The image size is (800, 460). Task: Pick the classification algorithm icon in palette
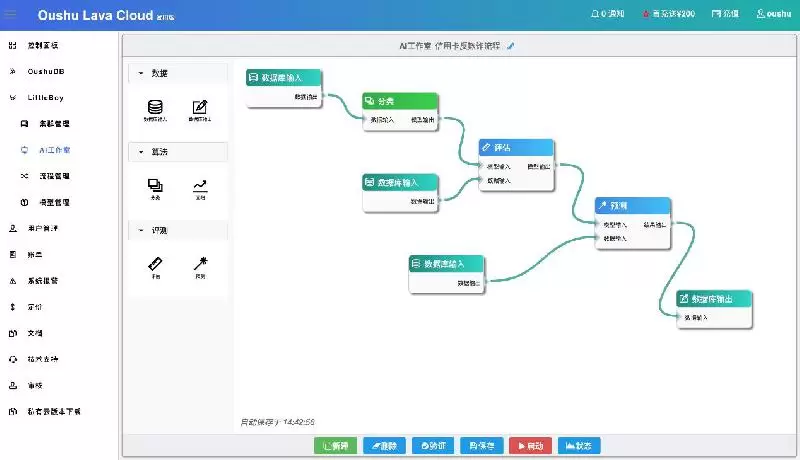[155, 187]
